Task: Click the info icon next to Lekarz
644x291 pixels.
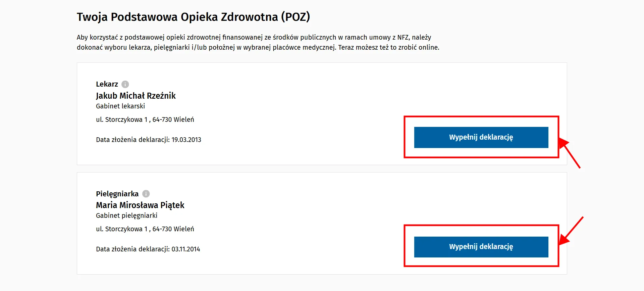Action: click(125, 84)
